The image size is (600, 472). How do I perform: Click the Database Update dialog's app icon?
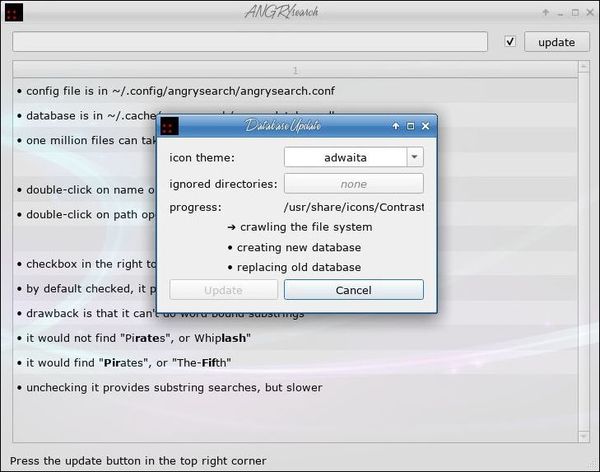pos(170,126)
